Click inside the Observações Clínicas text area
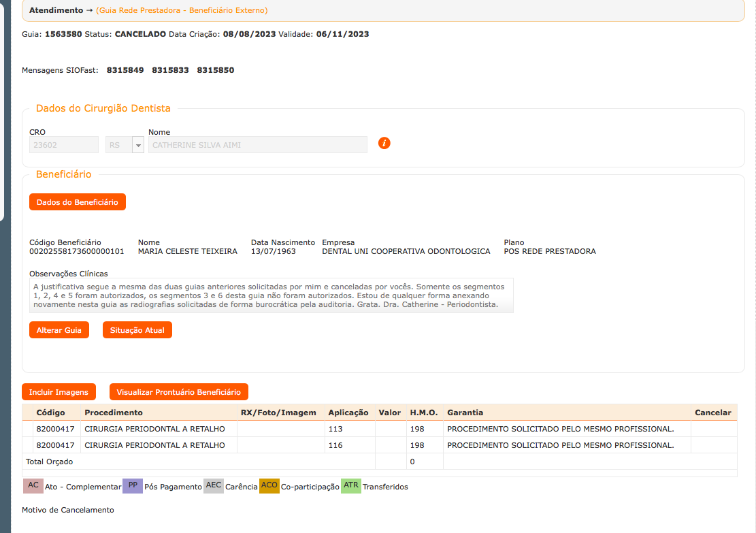 [x=271, y=295]
